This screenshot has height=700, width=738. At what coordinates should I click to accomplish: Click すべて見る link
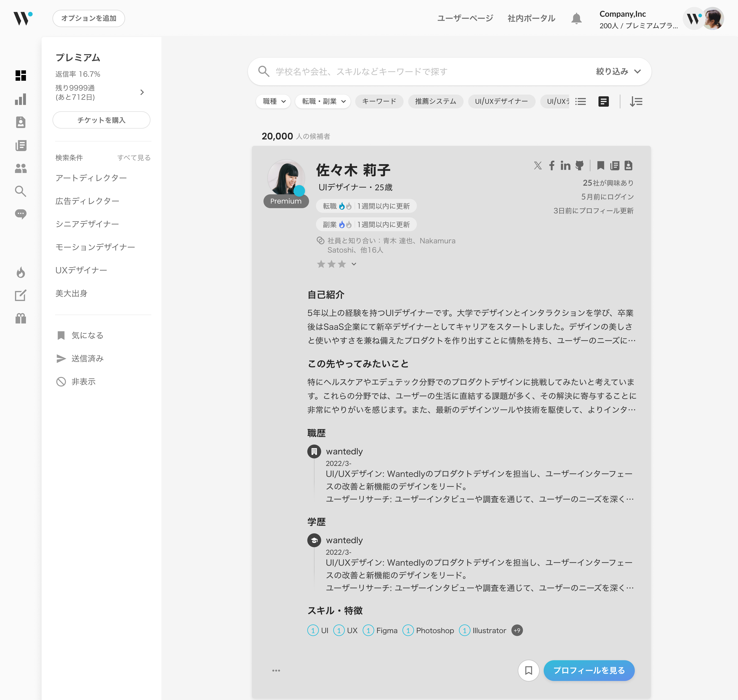tap(134, 157)
